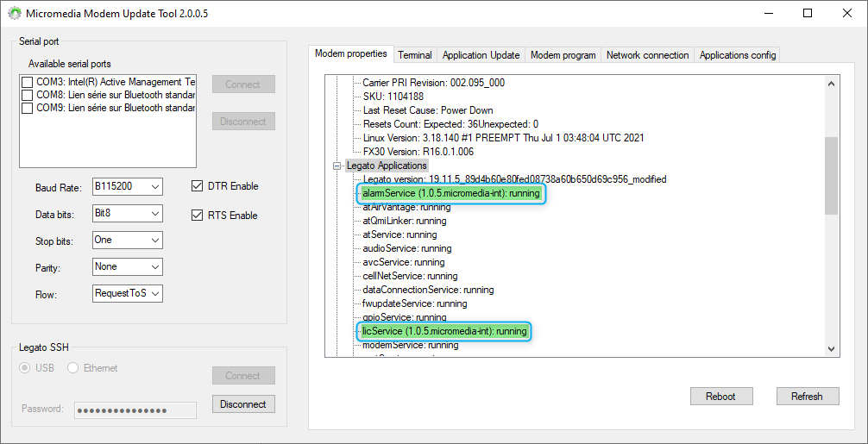The image size is (868, 444).
Task: Check the COM8 Bluetooth serial port
Action: [27, 95]
